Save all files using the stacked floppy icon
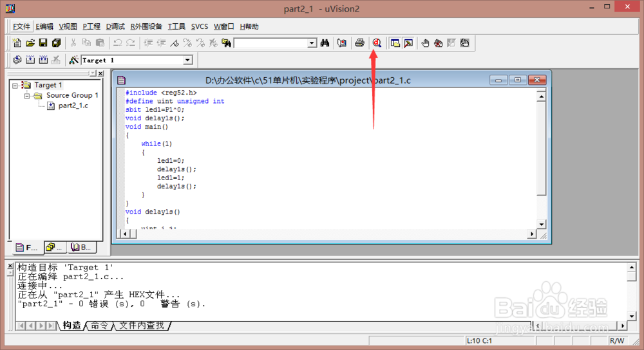The image size is (644, 350). (x=56, y=42)
